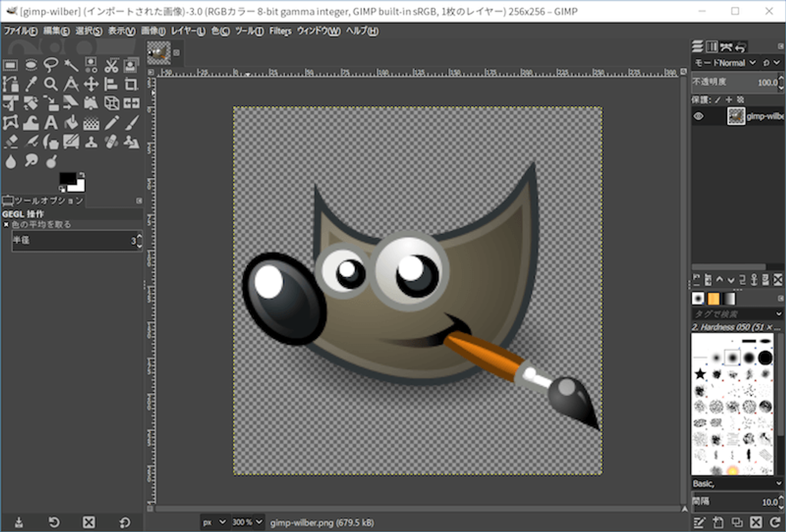Swap foreground and background colors arrow
786x532 pixels.
[x=82, y=175]
